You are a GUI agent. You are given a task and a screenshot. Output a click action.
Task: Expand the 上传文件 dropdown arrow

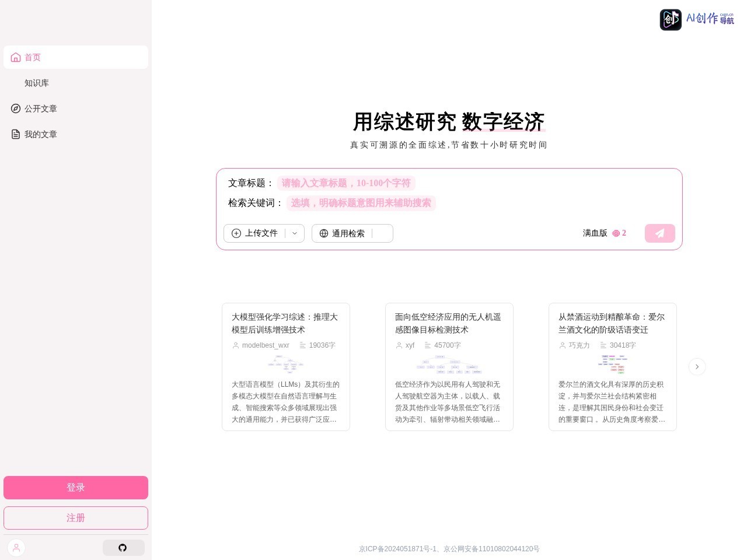click(295, 233)
